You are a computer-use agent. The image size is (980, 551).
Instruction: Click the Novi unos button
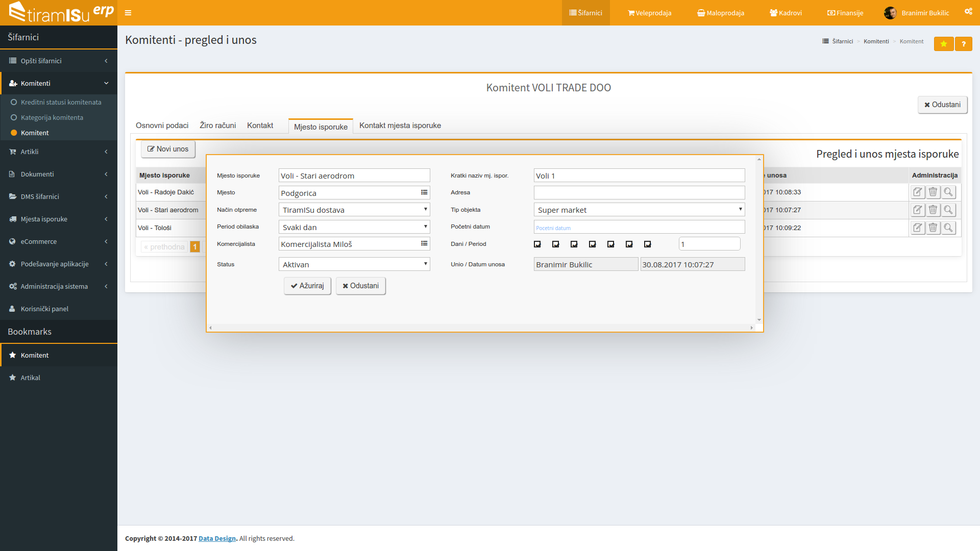[x=168, y=149]
